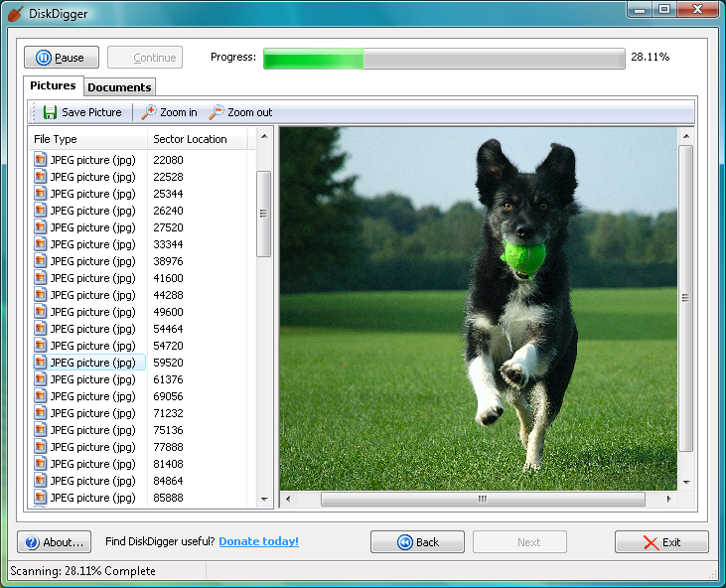
Task: Click preview horizontal scrollbar left arrow
Action: point(288,500)
